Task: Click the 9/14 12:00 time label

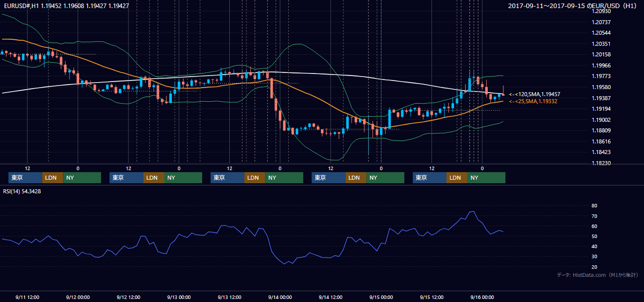Action: pyautogui.click(x=331, y=297)
